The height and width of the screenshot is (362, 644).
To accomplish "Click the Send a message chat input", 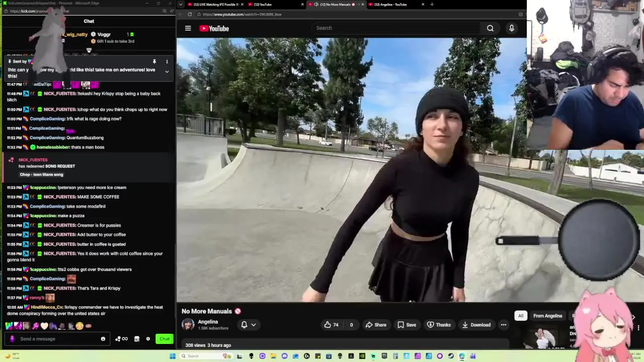I will [58, 339].
